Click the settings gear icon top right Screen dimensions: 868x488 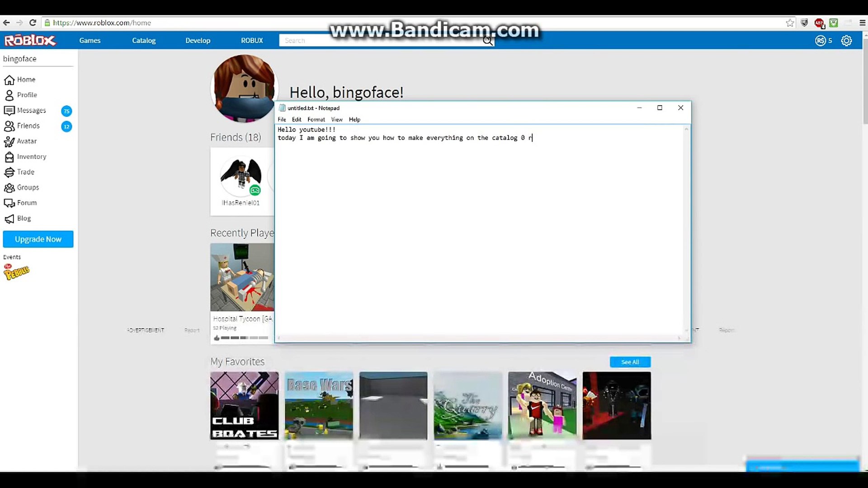pos(847,40)
